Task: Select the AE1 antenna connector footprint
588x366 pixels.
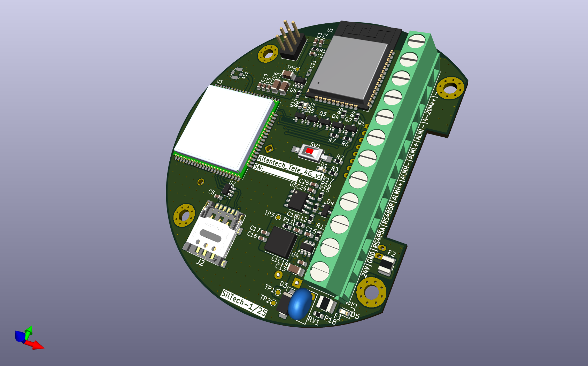Action: (x=237, y=74)
